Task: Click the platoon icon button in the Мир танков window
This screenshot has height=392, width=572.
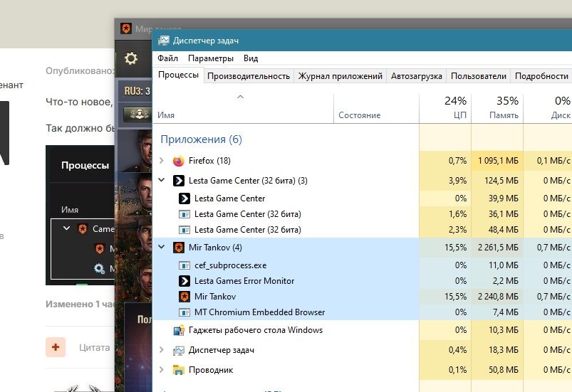Action: 138,114
